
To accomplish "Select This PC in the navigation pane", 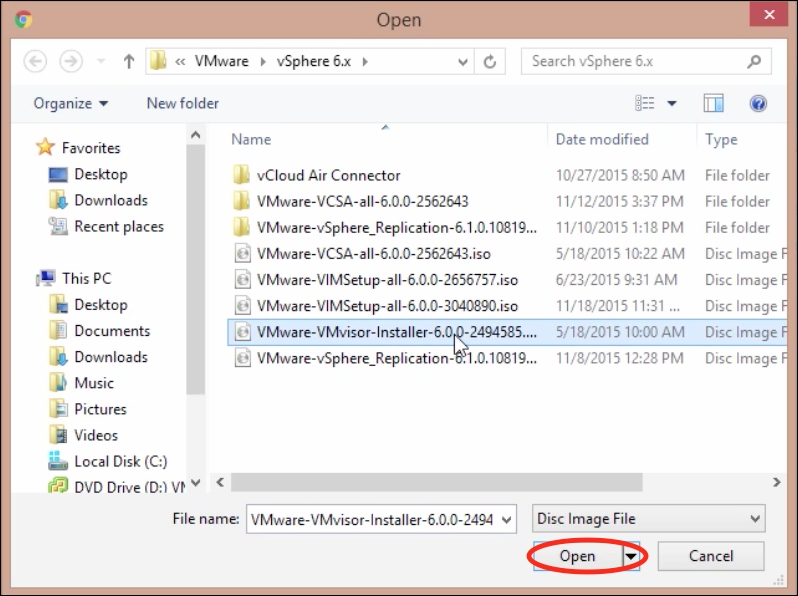I will (x=73, y=278).
